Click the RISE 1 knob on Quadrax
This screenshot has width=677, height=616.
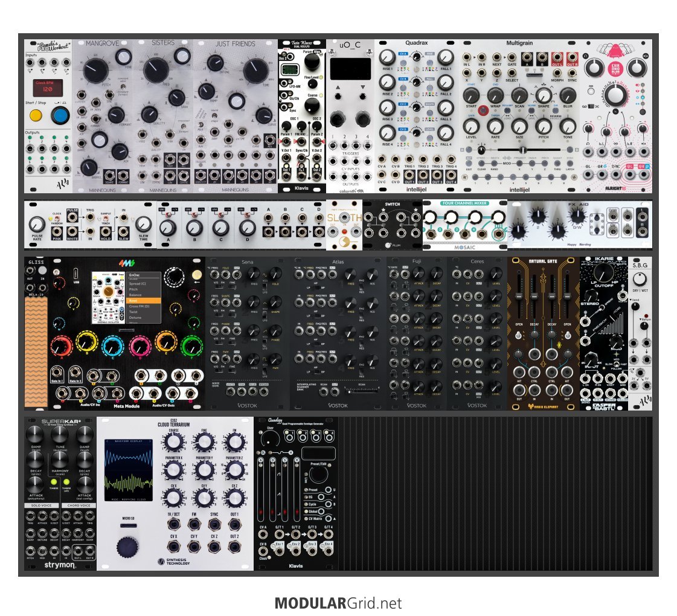(383, 58)
